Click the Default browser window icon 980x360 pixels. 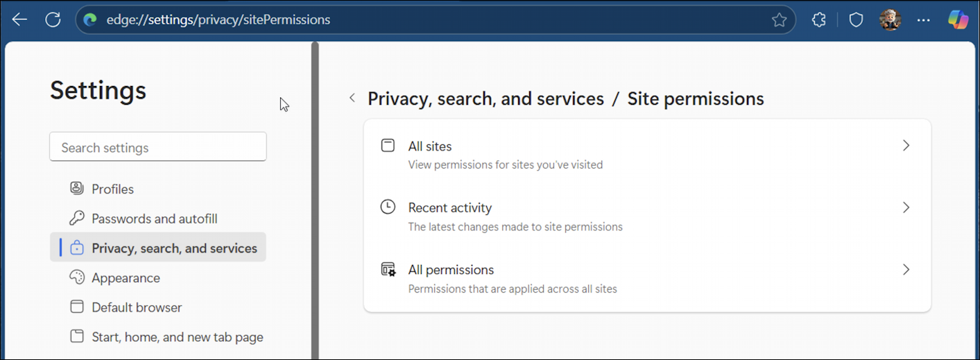coord(77,307)
